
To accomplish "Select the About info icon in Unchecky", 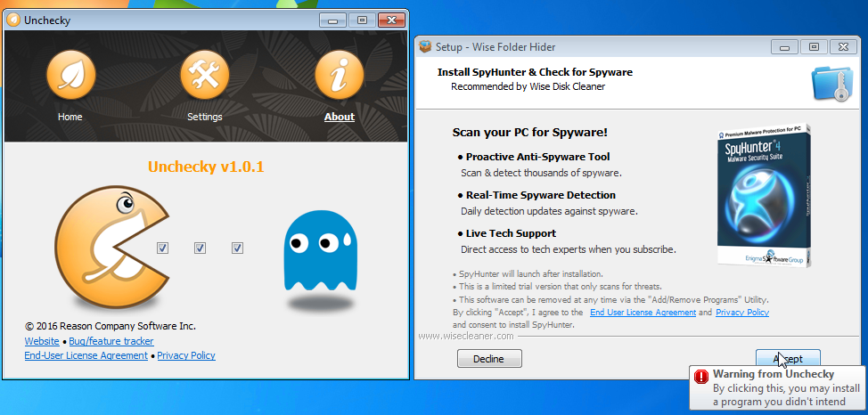I will click(340, 74).
